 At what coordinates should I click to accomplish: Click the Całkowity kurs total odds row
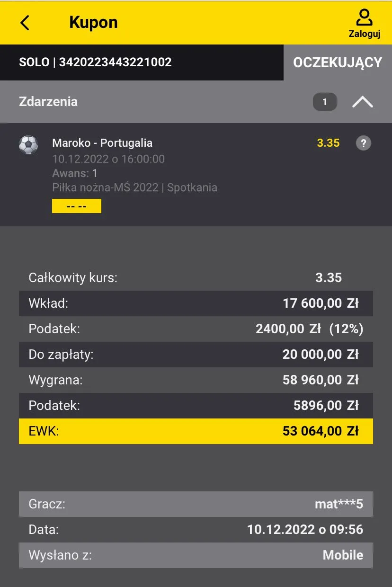196,278
